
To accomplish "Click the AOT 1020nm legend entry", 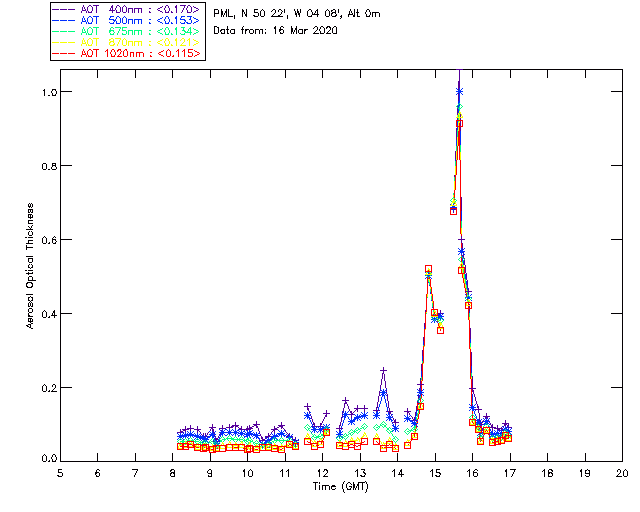I will coord(127,53).
